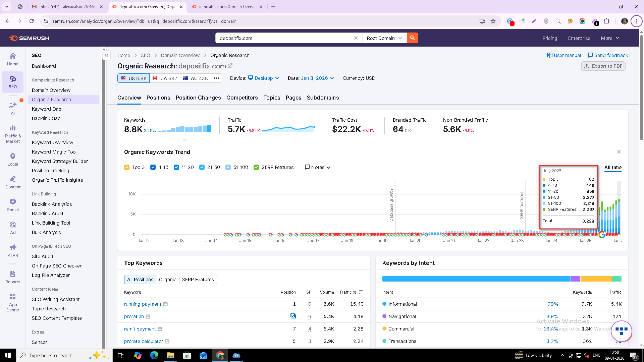
Task: Toggle the SERP Features checkbox
Action: click(256, 167)
